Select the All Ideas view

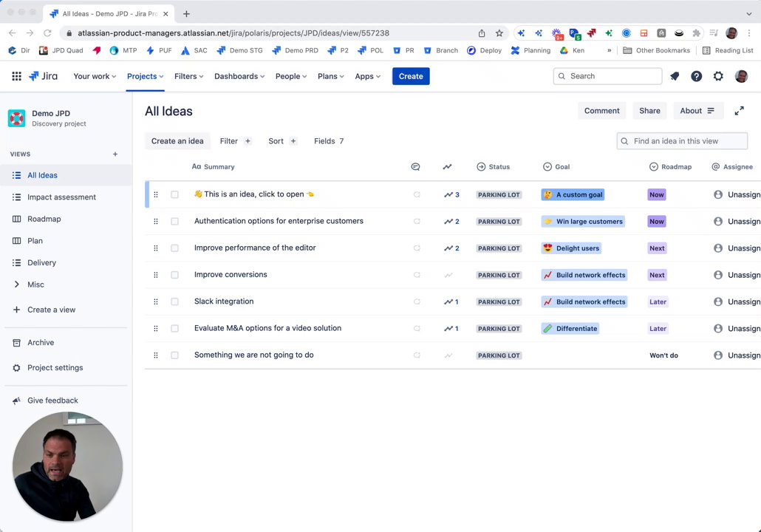click(x=66, y=175)
